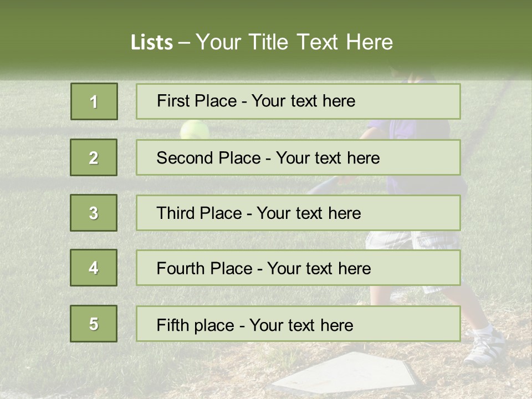Click the bold word Lists in the title
This screenshot has height=399, width=532.
tap(152, 43)
